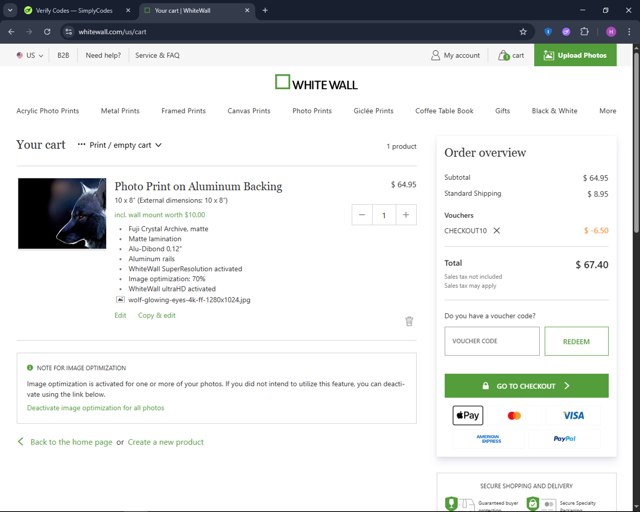Switch to Your cart WhiteWall tab

coord(197,11)
